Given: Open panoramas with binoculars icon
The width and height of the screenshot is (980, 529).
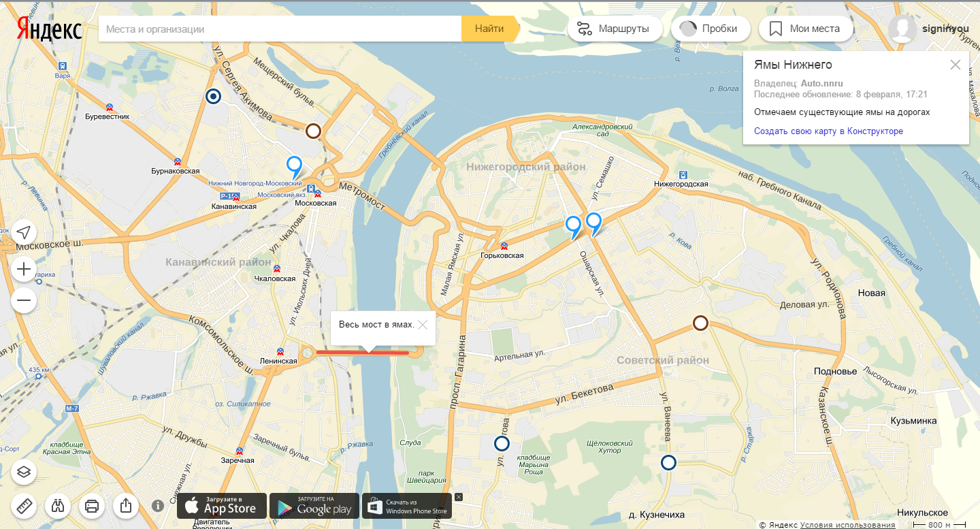Looking at the screenshot, I should tap(58, 506).
